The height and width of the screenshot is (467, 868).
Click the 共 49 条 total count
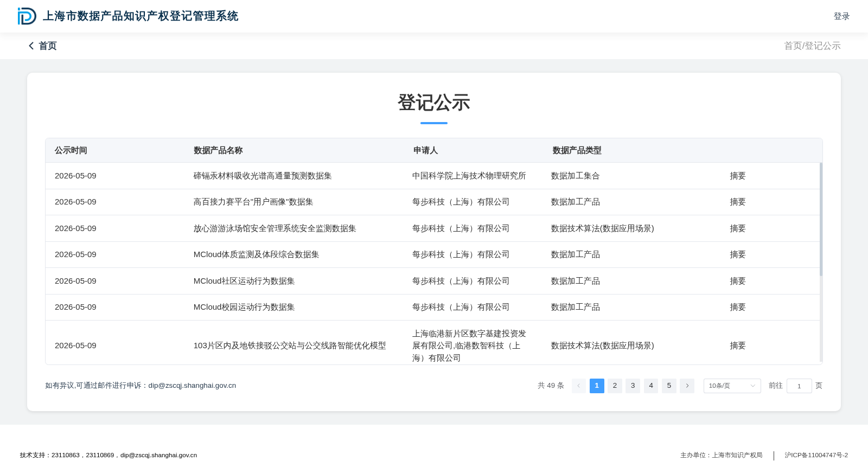[551, 386]
